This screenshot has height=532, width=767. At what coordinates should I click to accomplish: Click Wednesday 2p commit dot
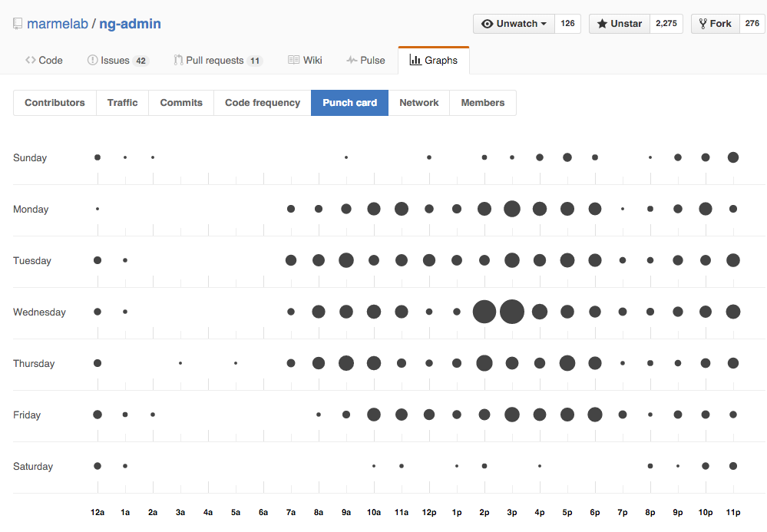coord(484,312)
